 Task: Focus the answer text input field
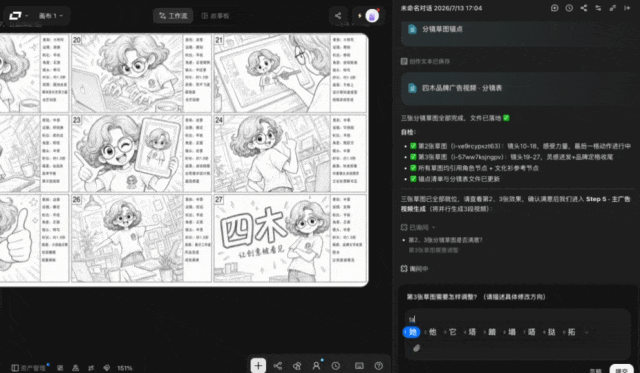(x=517, y=319)
